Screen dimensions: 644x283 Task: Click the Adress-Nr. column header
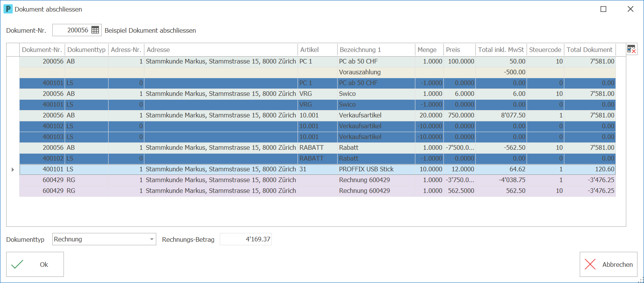point(126,50)
